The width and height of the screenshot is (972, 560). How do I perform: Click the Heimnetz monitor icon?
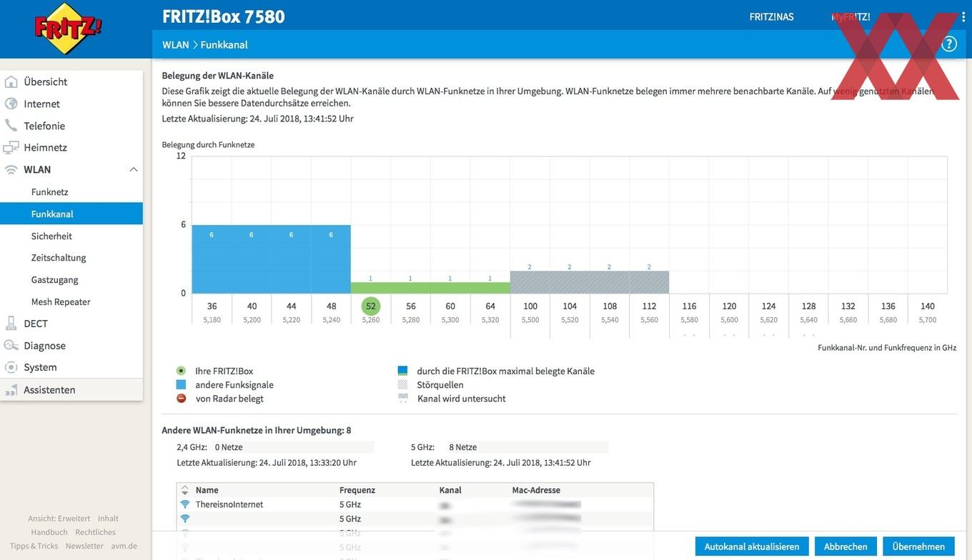pos(11,147)
